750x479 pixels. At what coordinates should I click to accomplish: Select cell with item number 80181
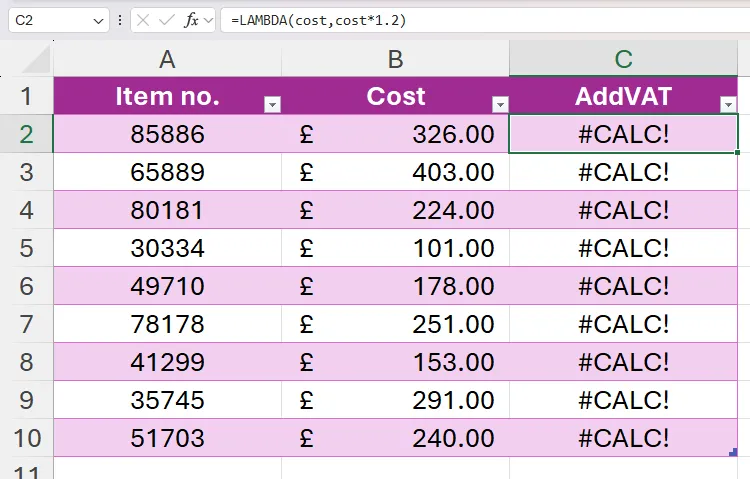[167, 210]
